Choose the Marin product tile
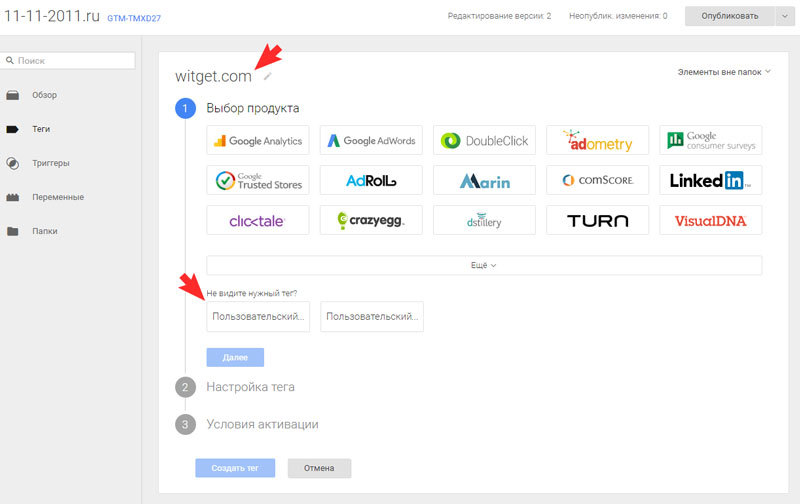The width and height of the screenshot is (800, 504). (x=484, y=180)
